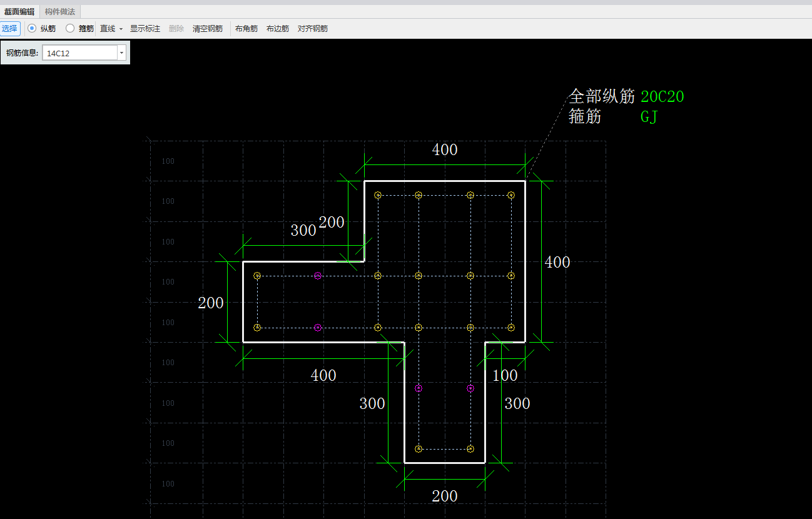This screenshot has width=812, height=519.
Task: Click the 100 dimension text
Action: [505, 376]
